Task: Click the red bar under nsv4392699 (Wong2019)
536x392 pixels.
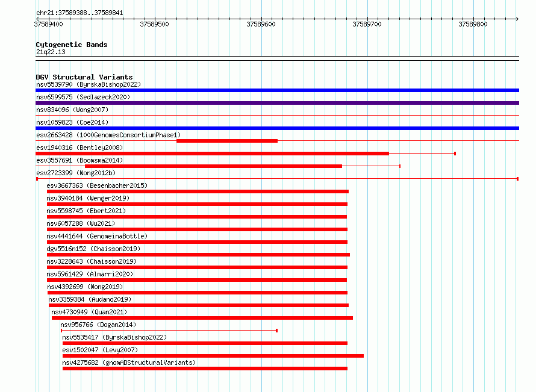Action: [198, 293]
